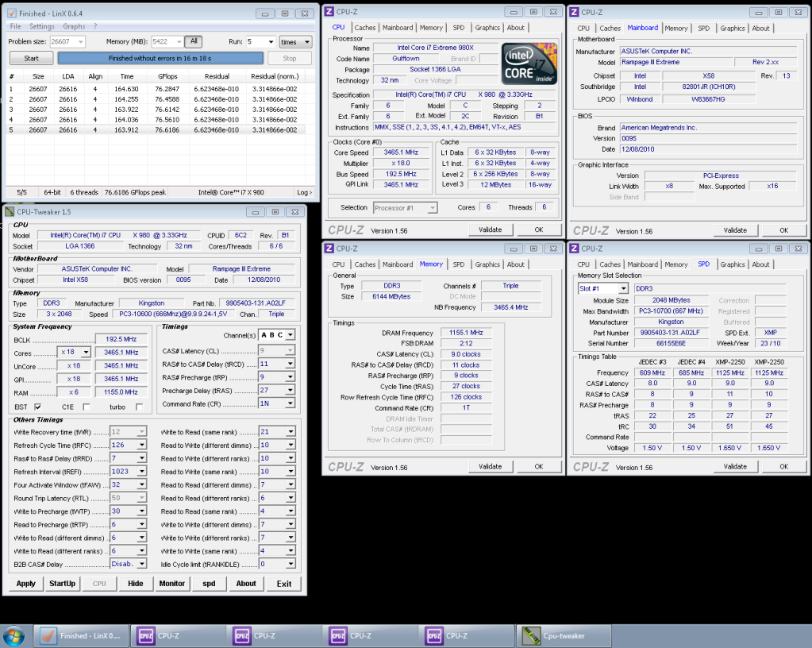The image size is (812, 648).
Task: Click the Intel Core i7 logo in CPU-Z
Action: point(531,64)
